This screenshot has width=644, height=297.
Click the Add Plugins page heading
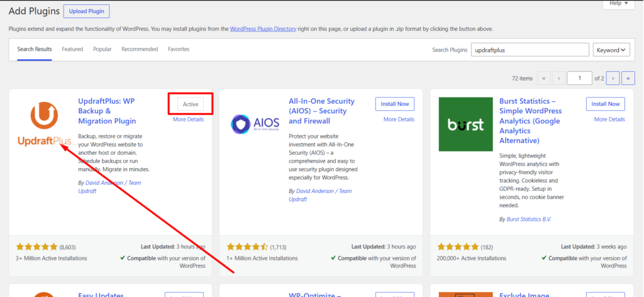34,11
